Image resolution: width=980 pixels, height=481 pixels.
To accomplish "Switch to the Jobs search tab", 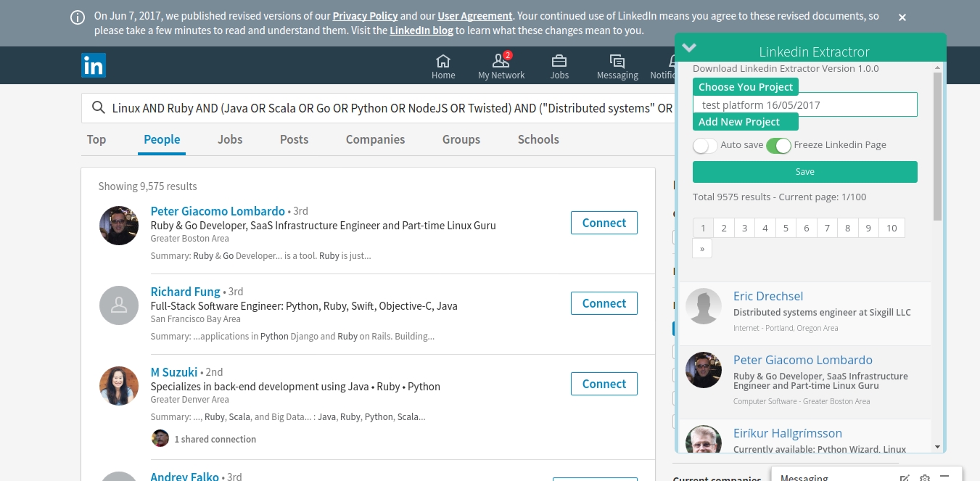I will coord(230,139).
